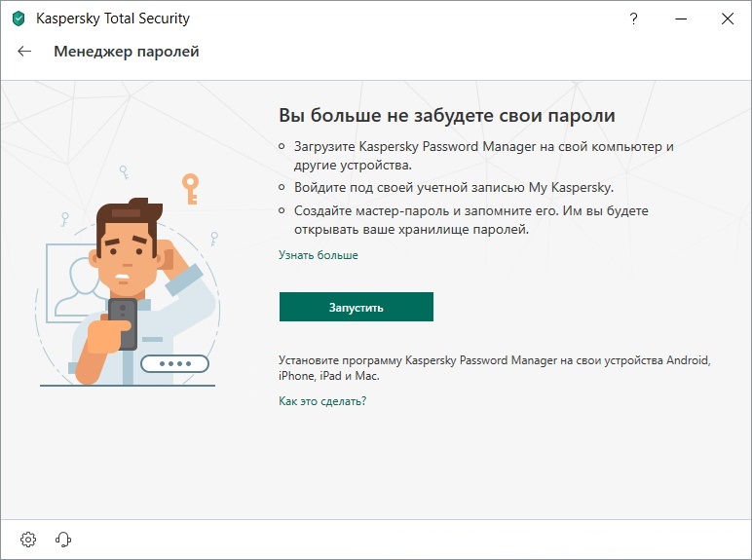
Task: Open settings with the gear icon
Action: click(28, 540)
